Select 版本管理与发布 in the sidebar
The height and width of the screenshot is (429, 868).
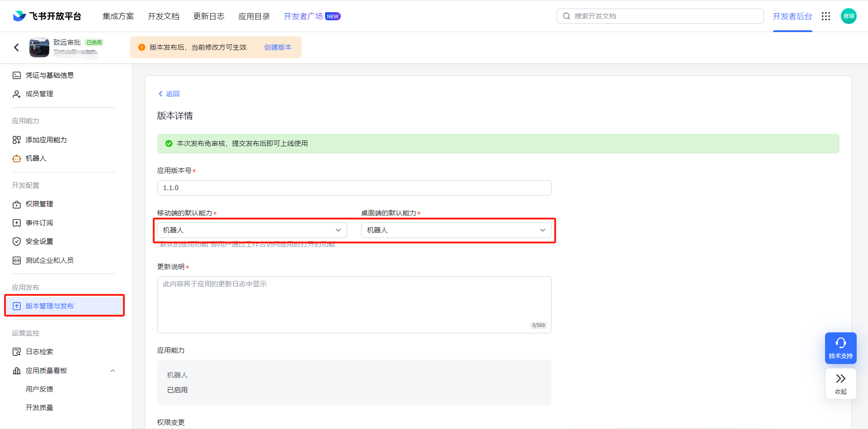49,306
